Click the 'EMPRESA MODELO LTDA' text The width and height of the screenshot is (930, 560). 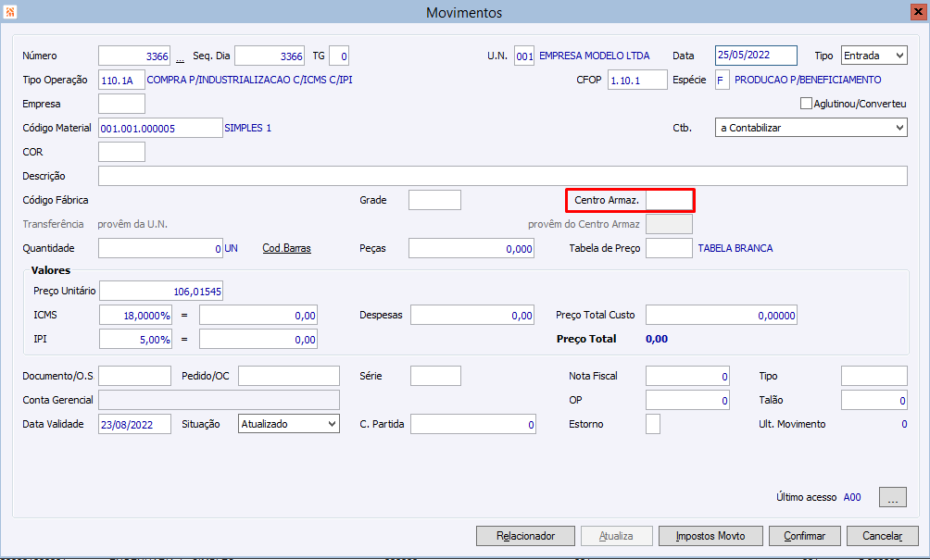coord(595,56)
